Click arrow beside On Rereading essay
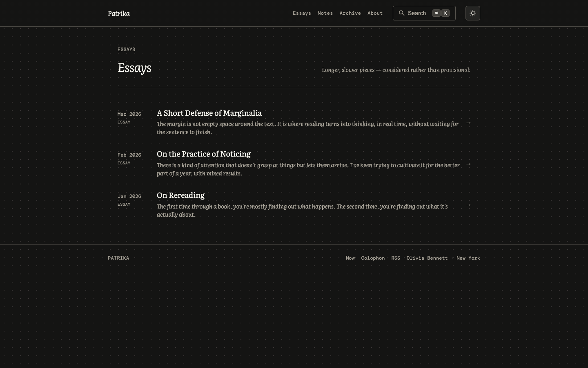Image resolution: width=588 pixels, height=368 pixels. coord(468,205)
